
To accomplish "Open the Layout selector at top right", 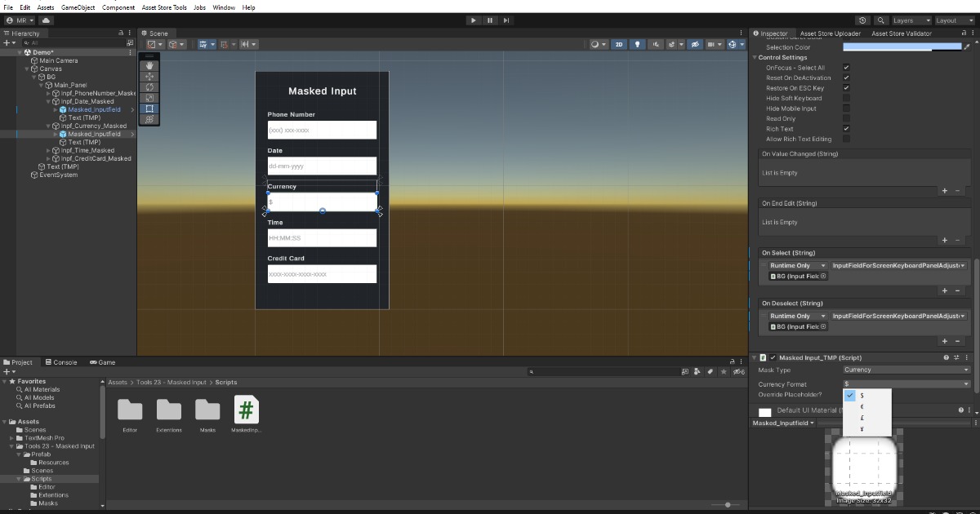I will point(954,20).
